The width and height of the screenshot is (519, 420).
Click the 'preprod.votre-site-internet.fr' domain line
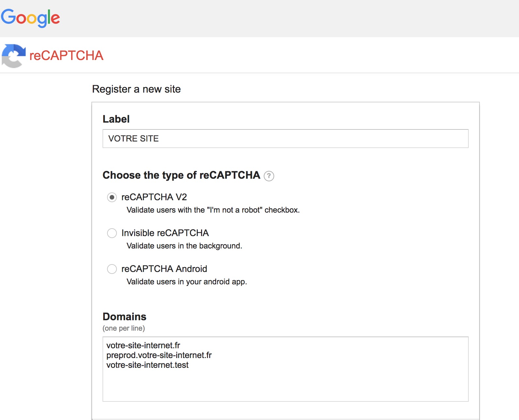[159, 355]
